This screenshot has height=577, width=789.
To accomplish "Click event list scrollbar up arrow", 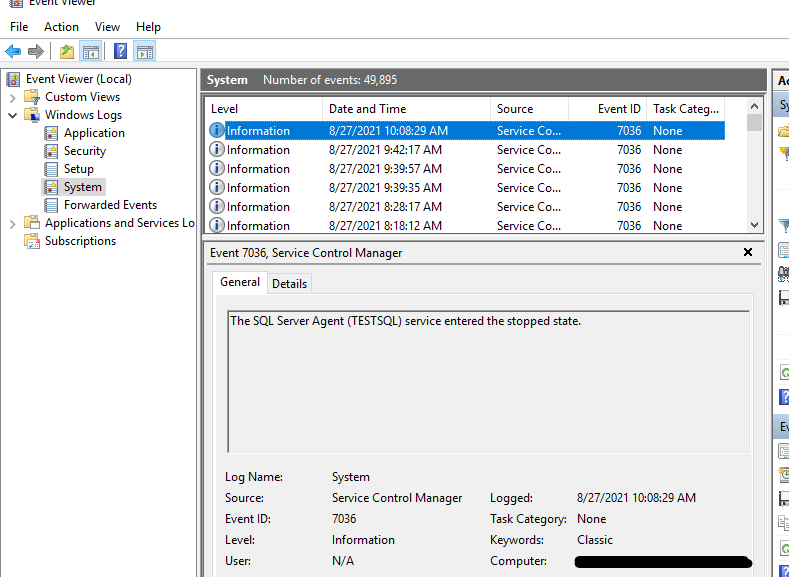I will pos(754,106).
